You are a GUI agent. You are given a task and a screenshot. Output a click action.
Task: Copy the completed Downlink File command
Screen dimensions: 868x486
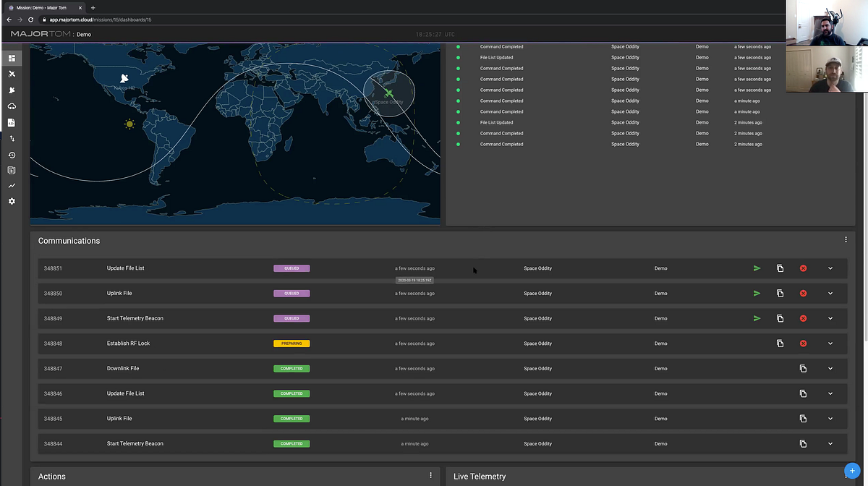pos(803,369)
